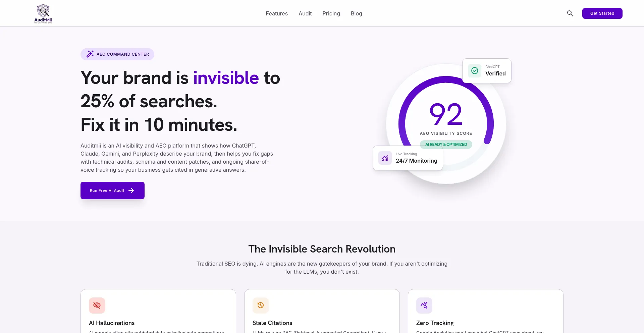Open the Pricing menu item
644x333 pixels.
pos(331,13)
